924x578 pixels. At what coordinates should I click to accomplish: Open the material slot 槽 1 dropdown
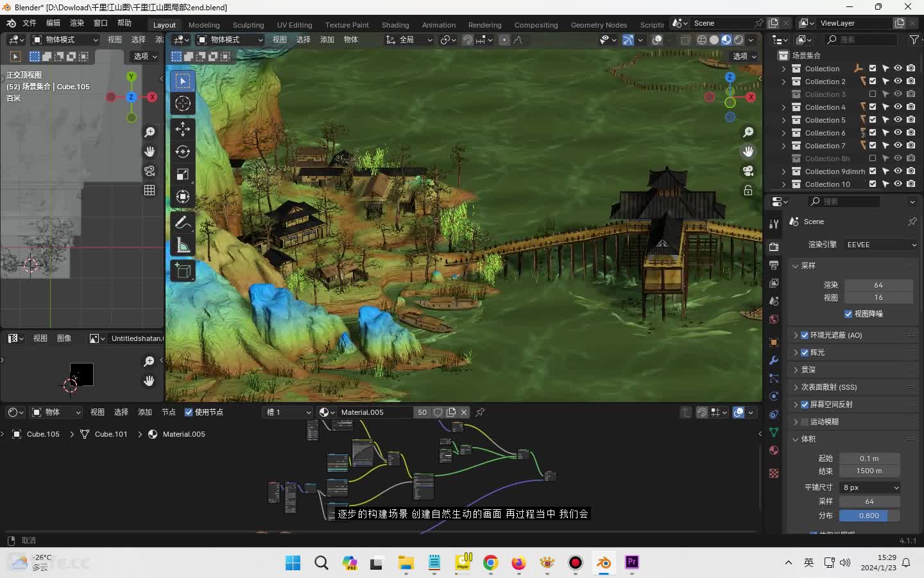point(288,412)
